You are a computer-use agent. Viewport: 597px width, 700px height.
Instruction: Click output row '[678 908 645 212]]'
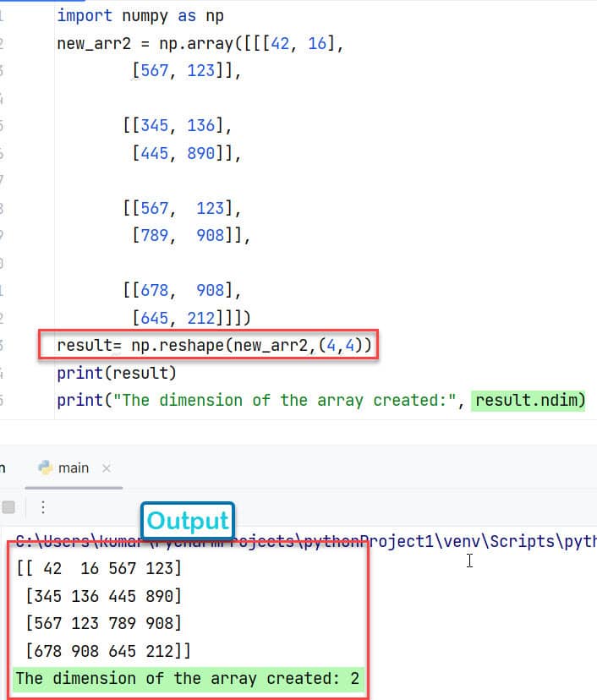(x=108, y=651)
